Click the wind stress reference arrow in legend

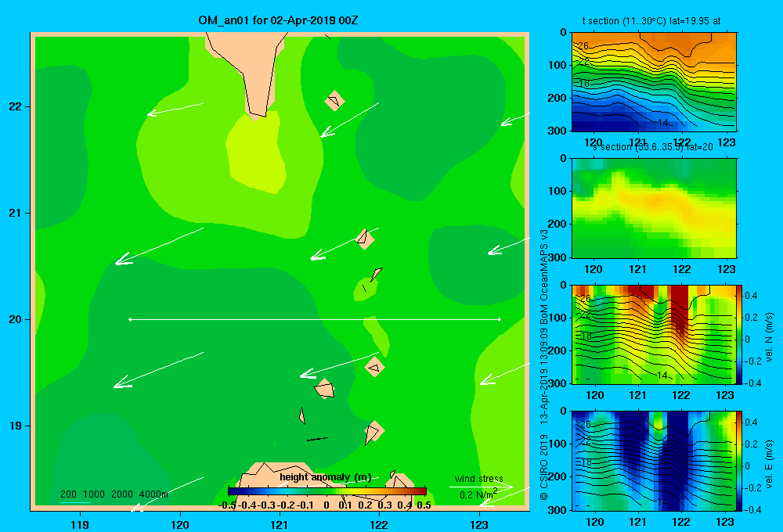[x=481, y=487]
